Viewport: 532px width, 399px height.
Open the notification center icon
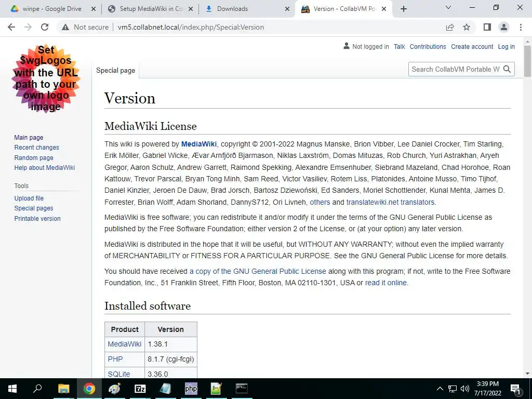pos(516,389)
